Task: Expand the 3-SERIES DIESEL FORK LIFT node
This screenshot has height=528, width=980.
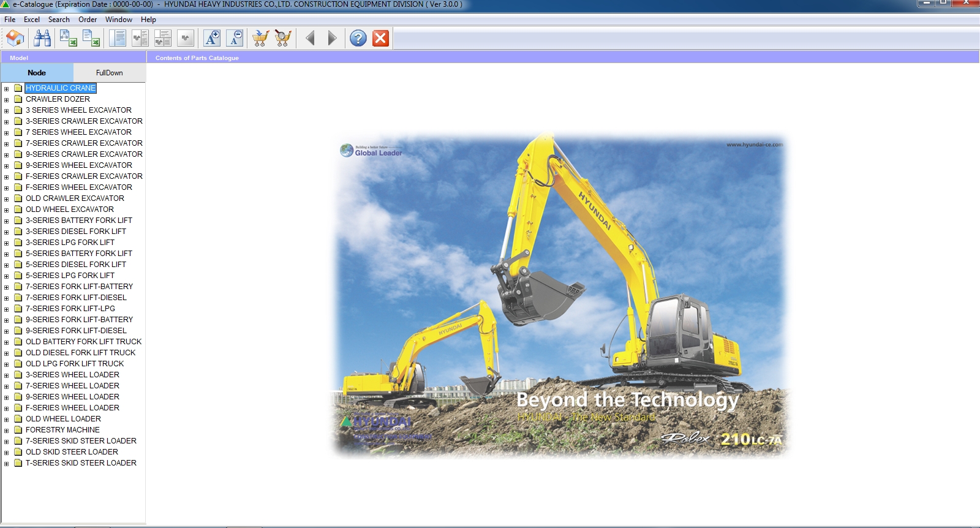Action: 6,232
